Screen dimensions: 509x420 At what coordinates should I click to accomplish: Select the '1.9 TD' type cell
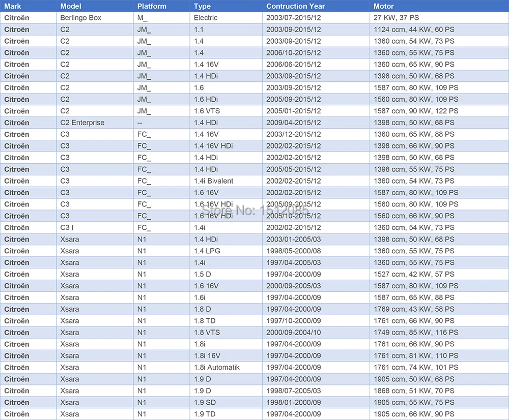point(226,414)
